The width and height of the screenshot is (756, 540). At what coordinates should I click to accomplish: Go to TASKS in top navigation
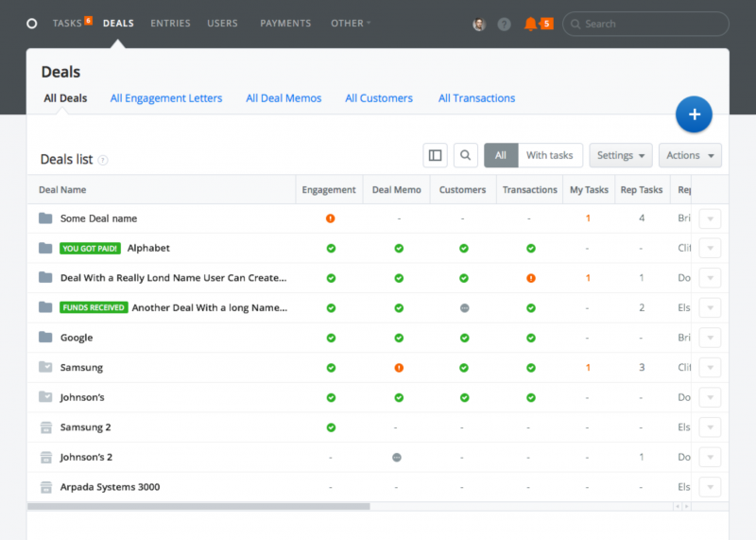67,23
